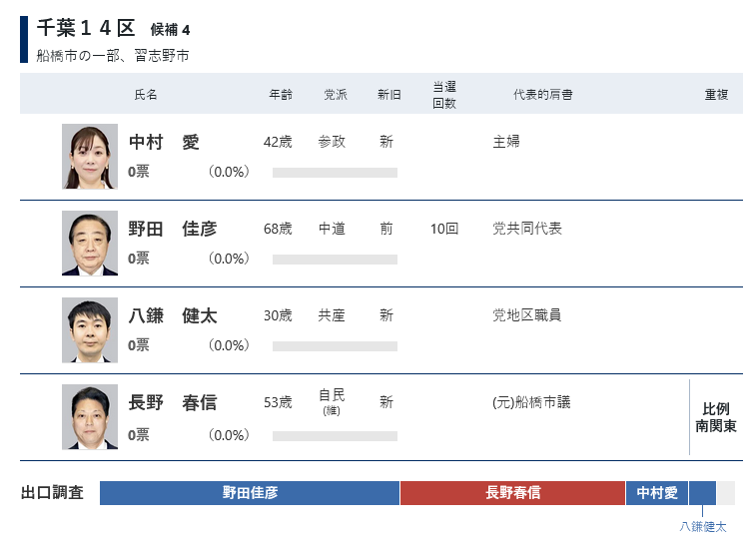Click the 党派 column header
Image resolution: width=756 pixels, height=546 pixels.
point(336,95)
